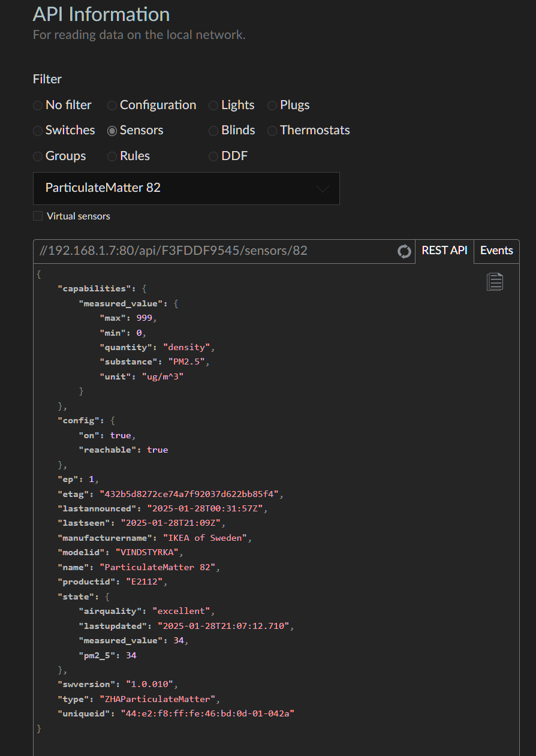Switch to the Events tab
Image resolution: width=536 pixels, height=756 pixels.
coord(496,251)
